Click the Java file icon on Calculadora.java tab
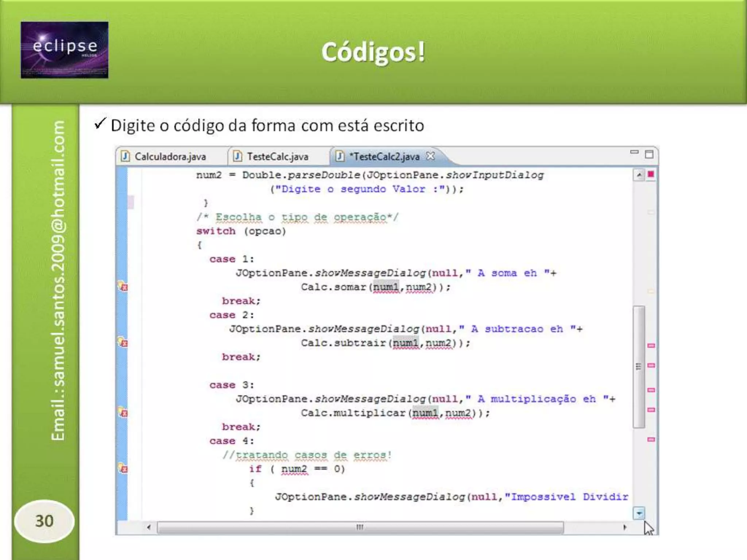This screenshot has height=560, width=747. coord(125,156)
